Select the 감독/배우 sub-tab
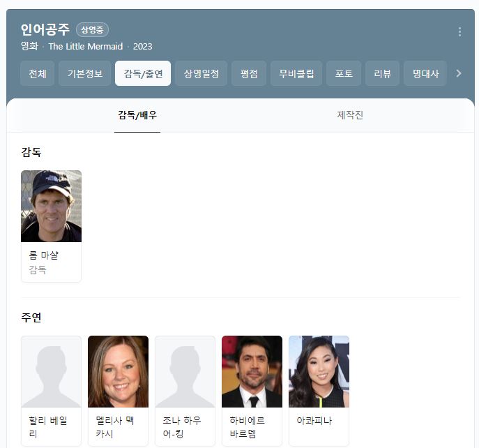Viewport: 479px width, 448px height. (x=137, y=115)
